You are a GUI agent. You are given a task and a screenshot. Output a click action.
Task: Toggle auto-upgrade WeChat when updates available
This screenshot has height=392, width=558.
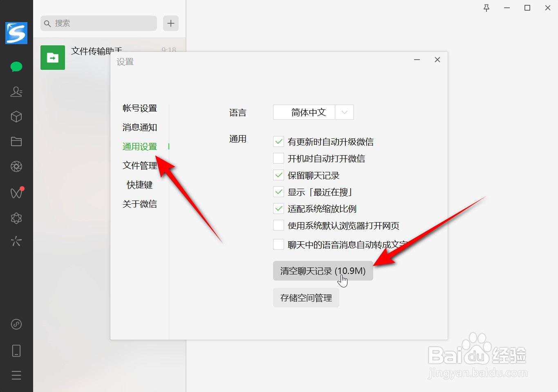point(278,142)
